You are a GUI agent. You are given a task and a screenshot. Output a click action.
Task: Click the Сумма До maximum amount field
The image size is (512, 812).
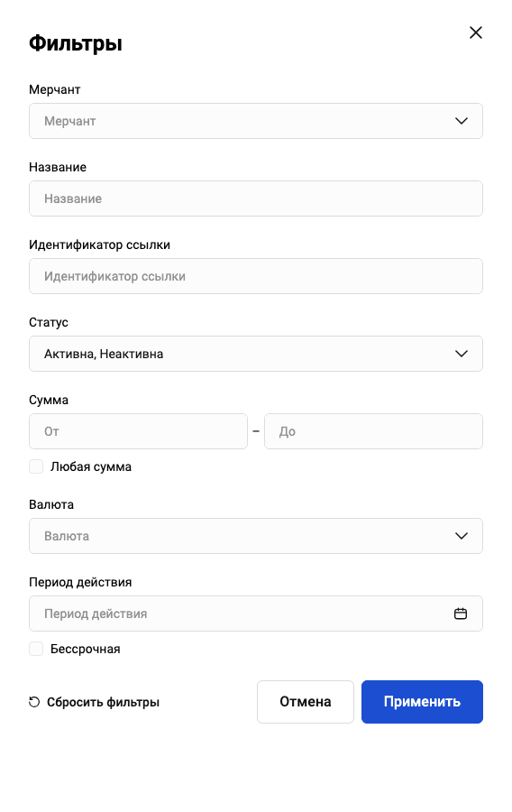tap(373, 431)
